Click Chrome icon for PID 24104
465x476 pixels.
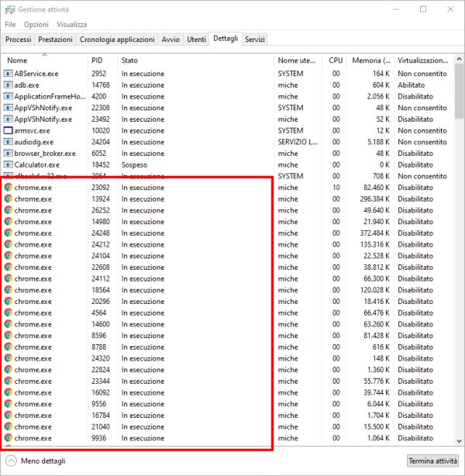tap(9, 256)
